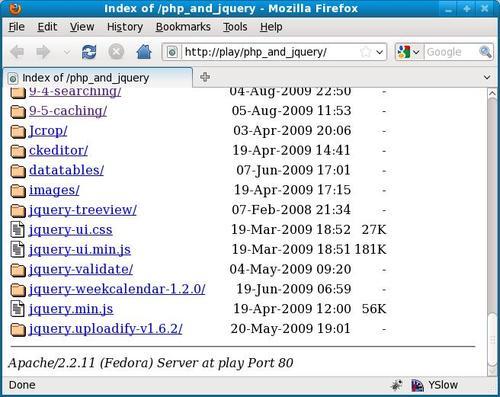This screenshot has height=397, width=500.
Task: Click folder icon beside jquery-treeview/
Action: tap(18, 211)
